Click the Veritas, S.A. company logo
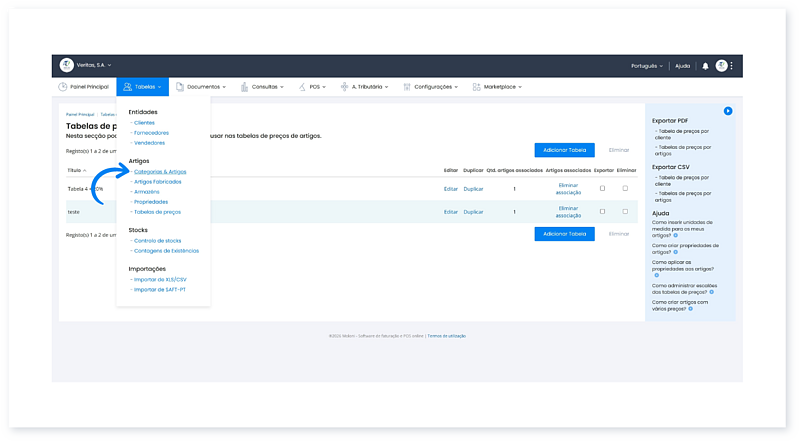This screenshot has width=800, height=442. (67, 65)
